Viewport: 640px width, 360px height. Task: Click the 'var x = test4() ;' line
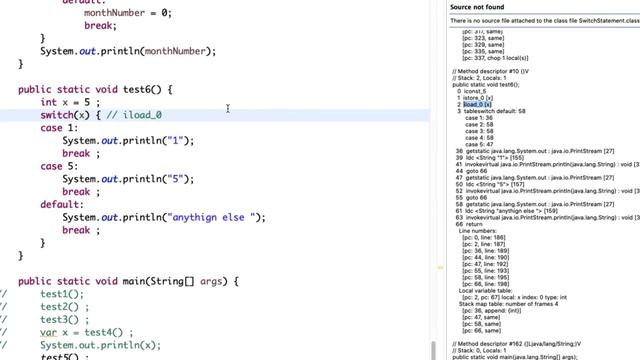(87, 332)
